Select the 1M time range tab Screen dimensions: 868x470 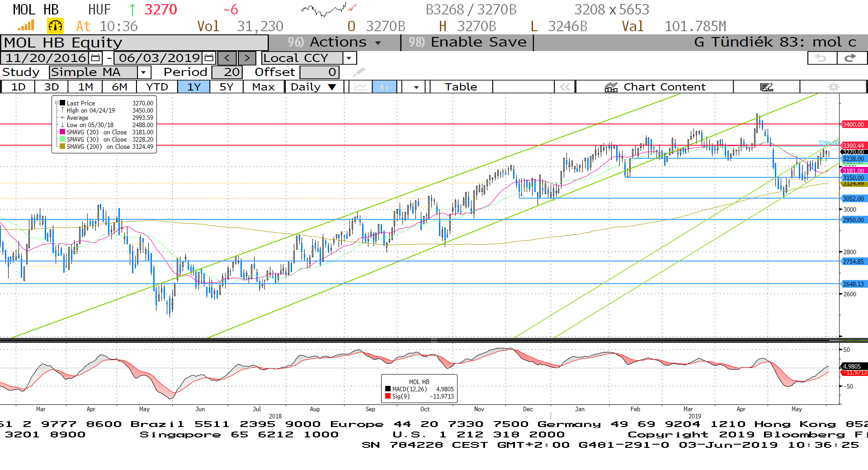click(85, 87)
